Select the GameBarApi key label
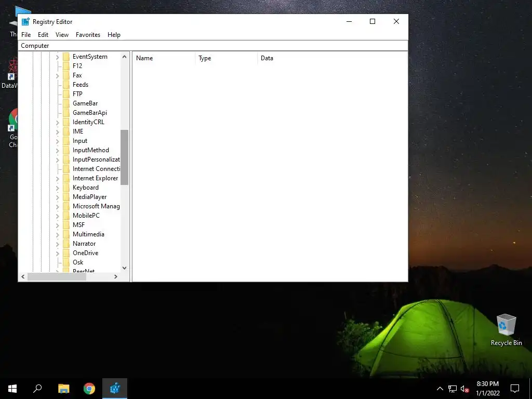The height and width of the screenshot is (399, 532). click(89, 113)
